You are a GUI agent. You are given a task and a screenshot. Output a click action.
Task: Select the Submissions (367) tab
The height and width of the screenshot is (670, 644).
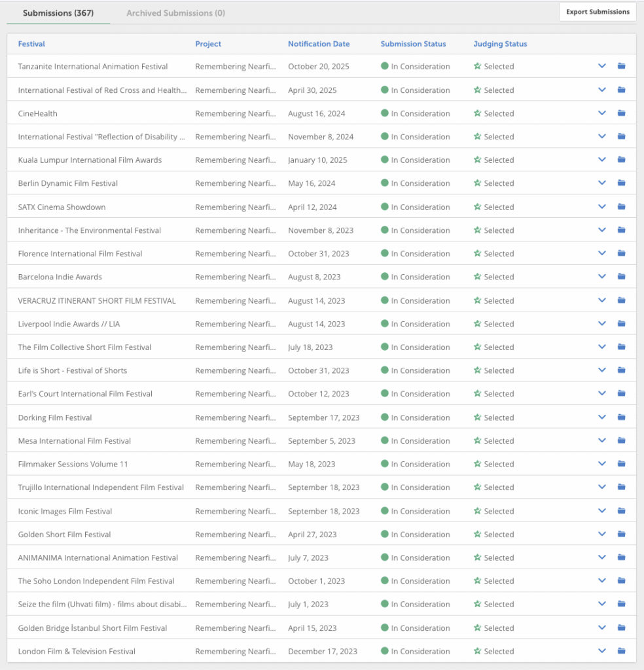pyautogui.click(x=58, y=13)
